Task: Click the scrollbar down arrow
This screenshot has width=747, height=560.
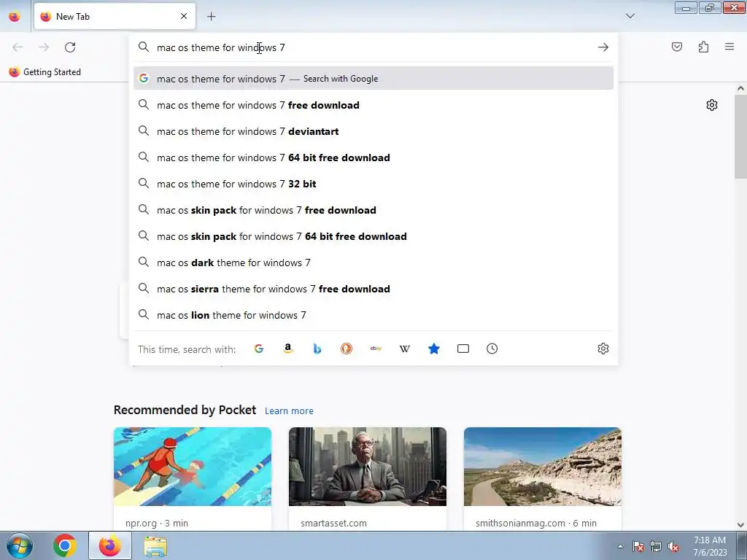Action: pyautogui.click(x=741, y=525)
